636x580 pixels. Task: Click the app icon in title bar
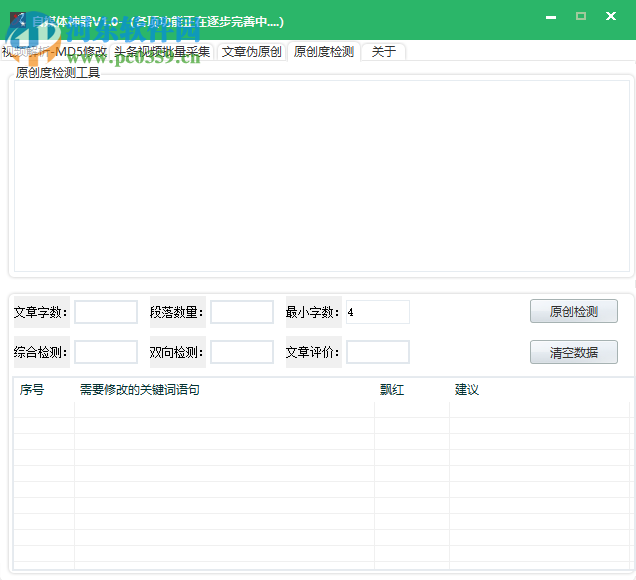(18, 19)
